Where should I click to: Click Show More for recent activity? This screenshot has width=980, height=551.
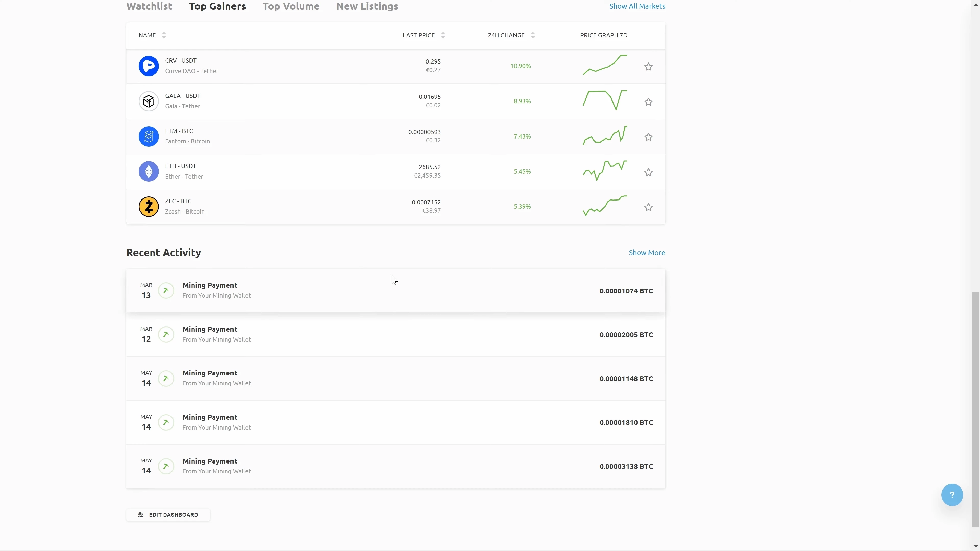(x=647, y=253)
